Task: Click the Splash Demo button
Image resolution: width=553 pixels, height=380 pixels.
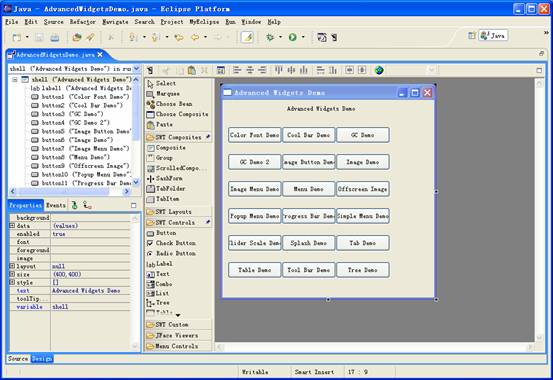Action: (309, 243)
